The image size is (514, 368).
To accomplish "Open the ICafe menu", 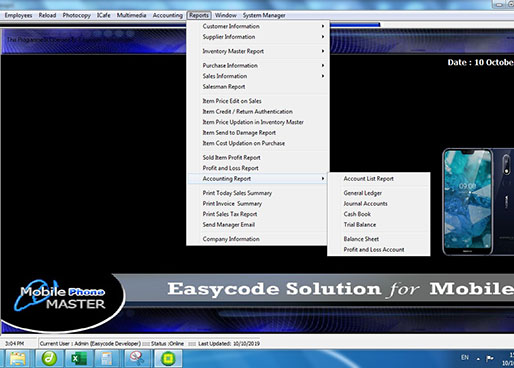I will (104, 15).
